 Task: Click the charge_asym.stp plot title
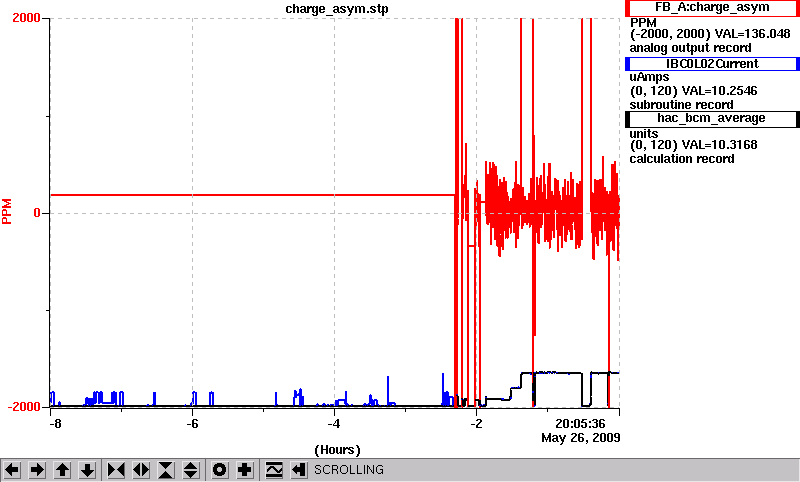[x=337, y=9]
